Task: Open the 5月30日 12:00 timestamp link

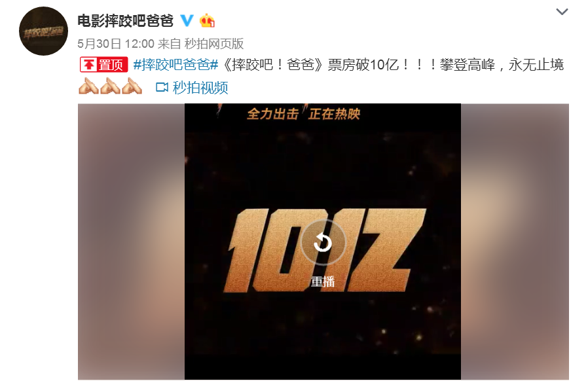Action: [116, 43]
